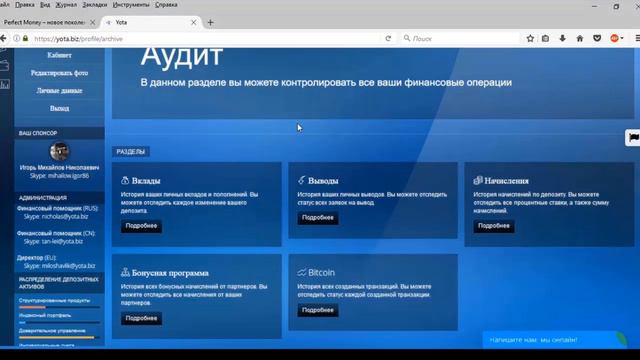
Task: Switch to the Perfect Money tab
Action: [x=45, y=22]
